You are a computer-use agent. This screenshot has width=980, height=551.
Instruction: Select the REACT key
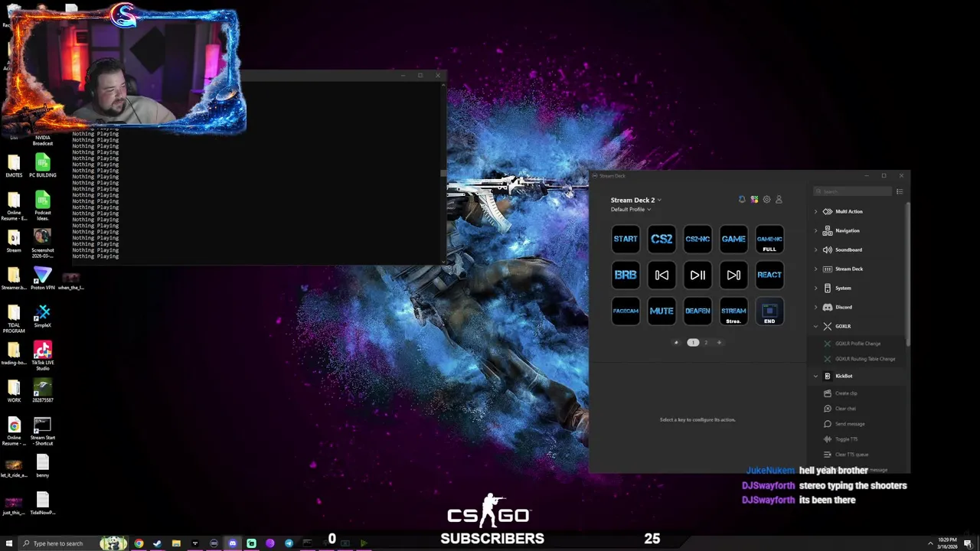click(x=769, y=275)
